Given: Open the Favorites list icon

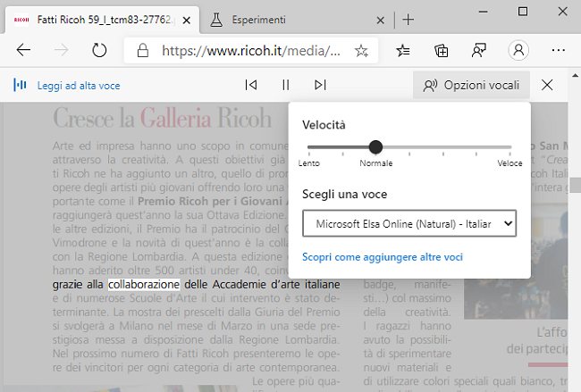Looking at the screenshot, I should click(403, 51).
